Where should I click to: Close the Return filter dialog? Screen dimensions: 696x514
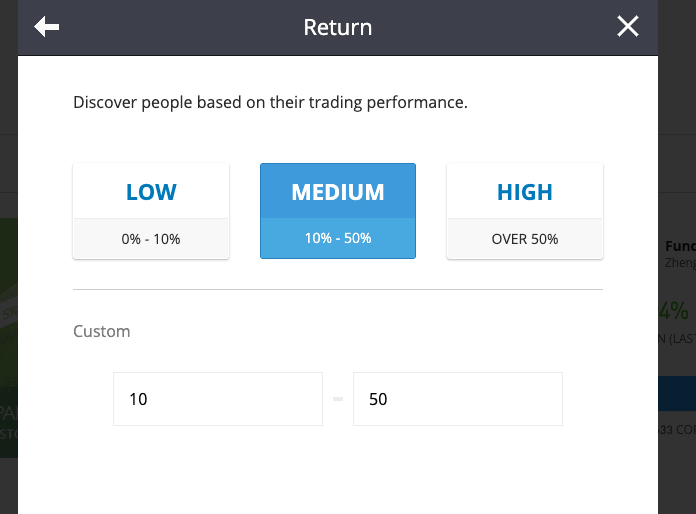point(627,27)
